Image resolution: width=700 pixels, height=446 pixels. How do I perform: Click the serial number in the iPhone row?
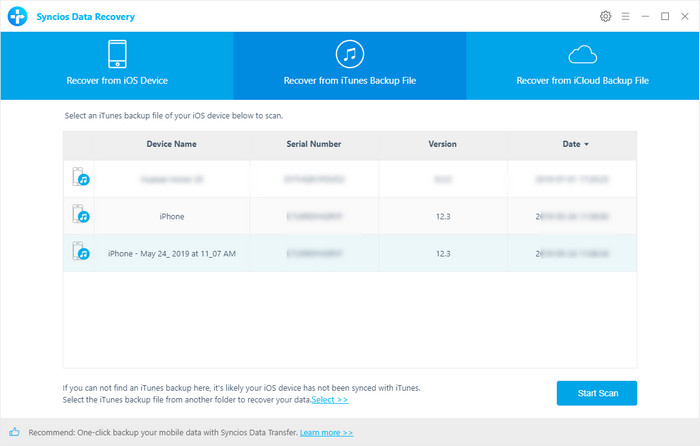tap(314, 217)
